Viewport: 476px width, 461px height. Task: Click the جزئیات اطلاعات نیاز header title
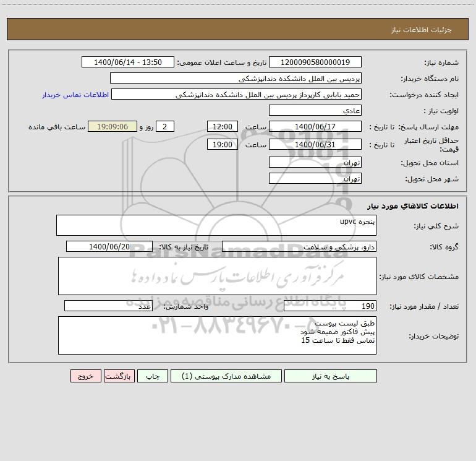coord(422,30)
